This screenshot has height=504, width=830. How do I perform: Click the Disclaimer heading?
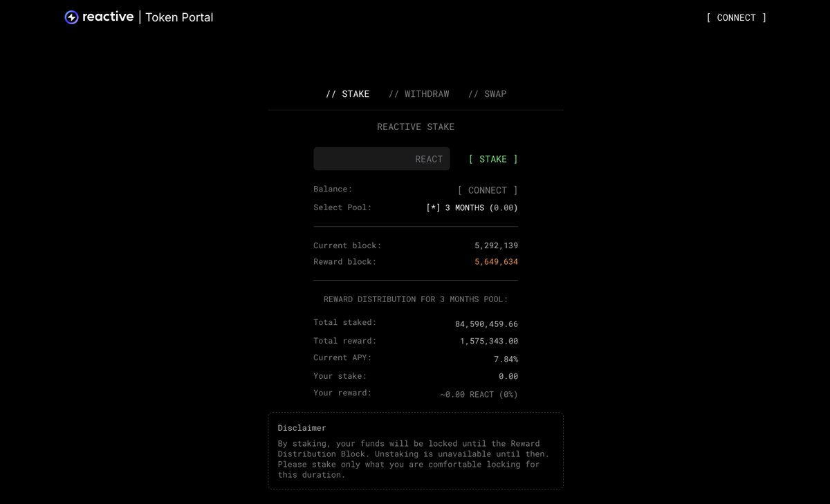tap(302, 428)
